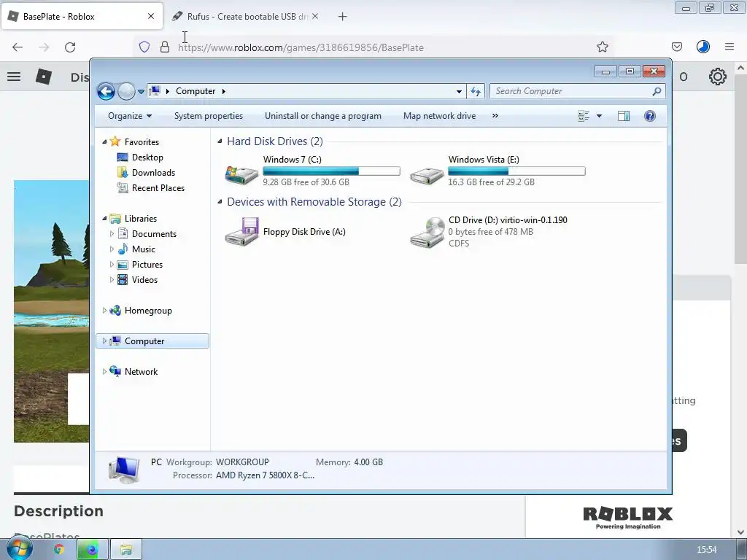Image resolution: width=747 pixels, height=560 pixels.
Task: Open Windows Explorer taskbar button
Action: click(x=126, y=550)
